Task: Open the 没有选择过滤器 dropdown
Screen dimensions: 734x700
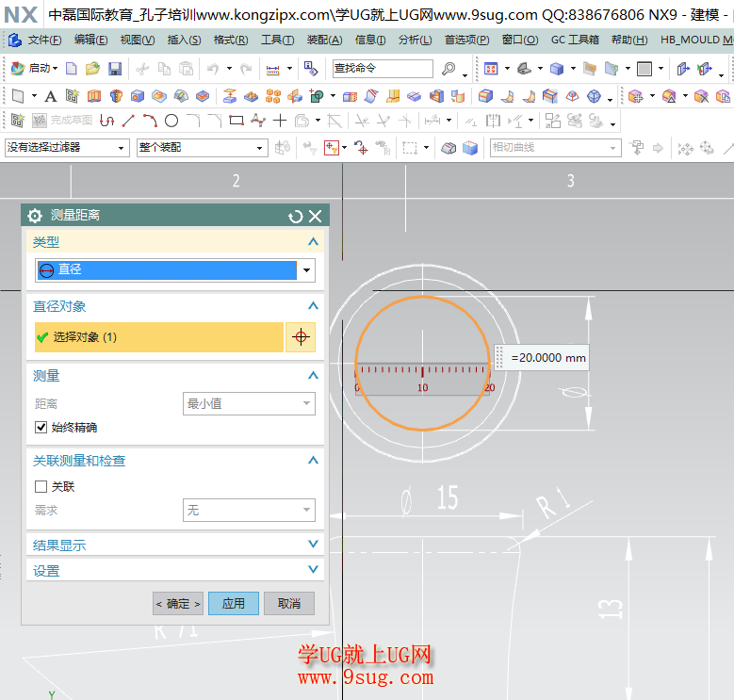Action: 67,148
